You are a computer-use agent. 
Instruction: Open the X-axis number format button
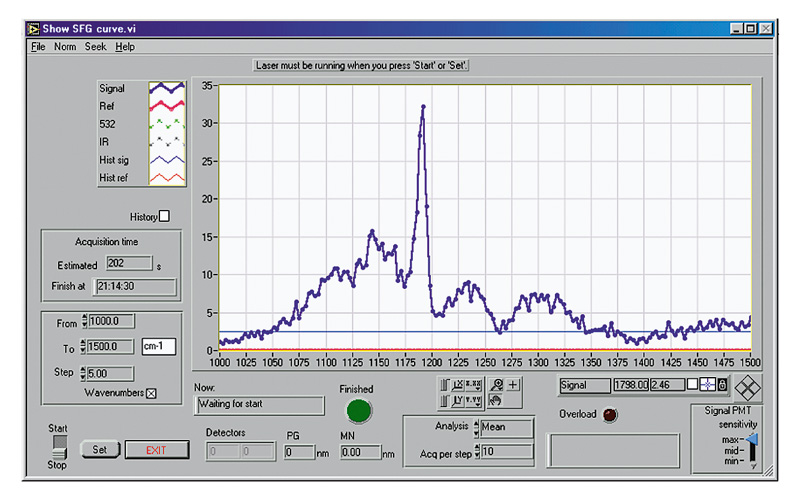[x=472, y=385]
